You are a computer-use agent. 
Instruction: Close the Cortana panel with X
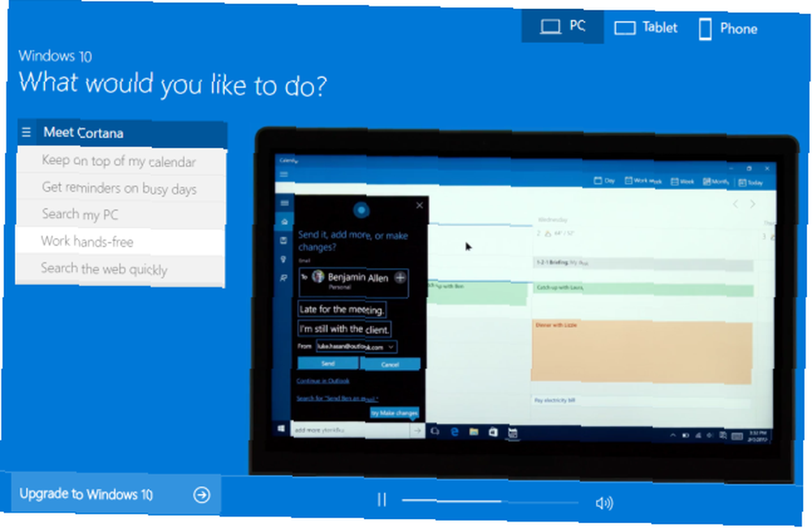[x=420, y=206]
